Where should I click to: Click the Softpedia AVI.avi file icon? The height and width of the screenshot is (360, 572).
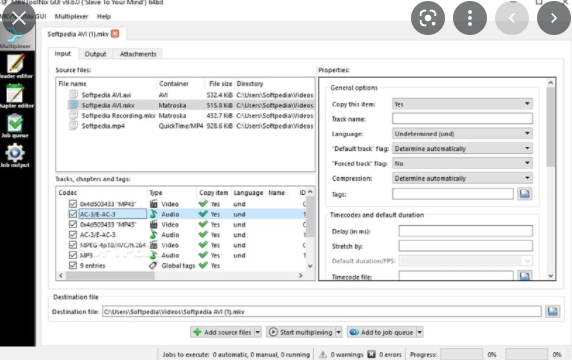[x=73, y=94]
